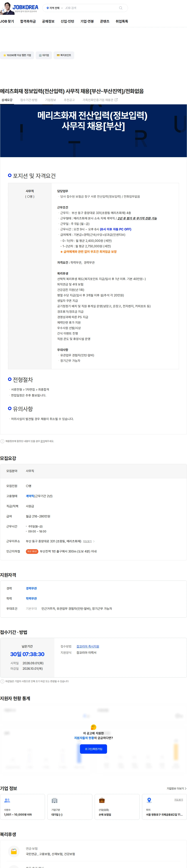Screen dimensions: 187x868
Task: Click the 문의 link under the posting
Action: pyautogui.click(x=43, y=441)
